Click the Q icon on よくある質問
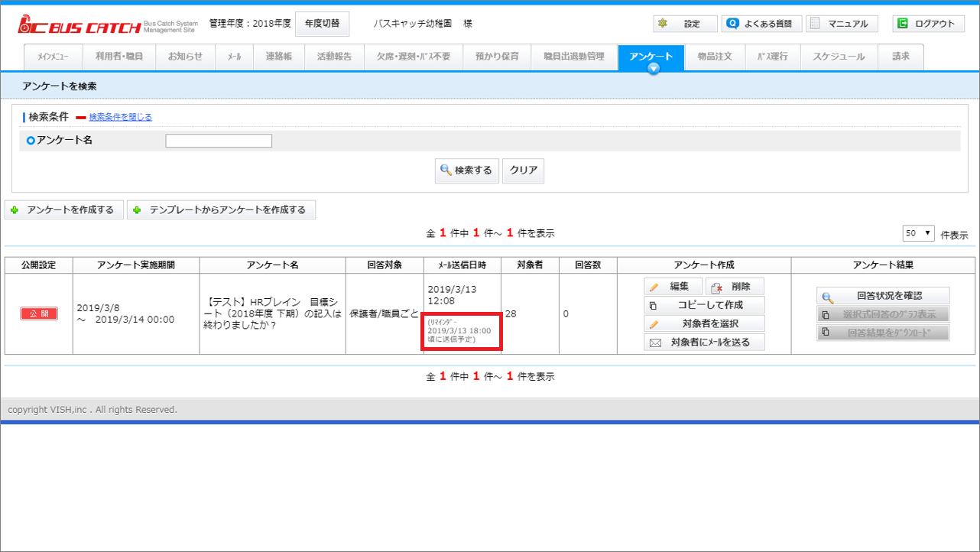The image size is (980, 552). point(733,24)
